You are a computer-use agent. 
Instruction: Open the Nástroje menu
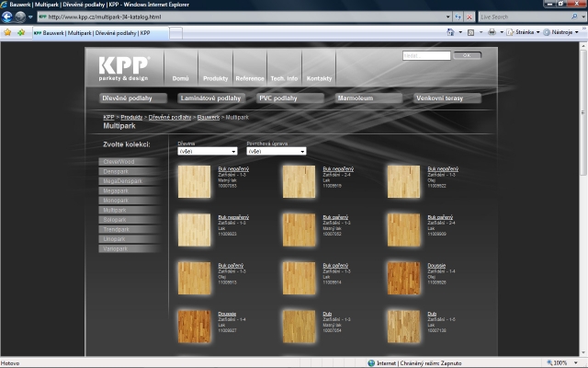(561, 32)
